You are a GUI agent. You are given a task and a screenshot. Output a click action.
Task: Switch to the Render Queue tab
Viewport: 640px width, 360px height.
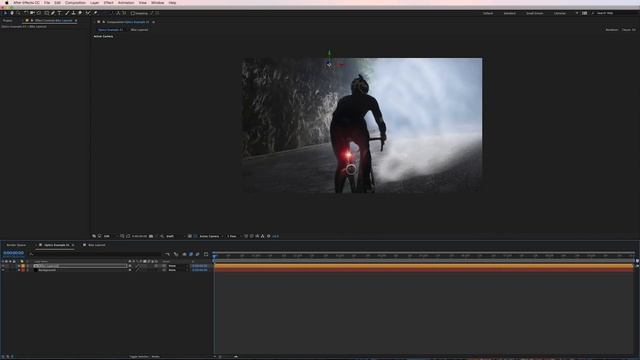tap(16, 245)
